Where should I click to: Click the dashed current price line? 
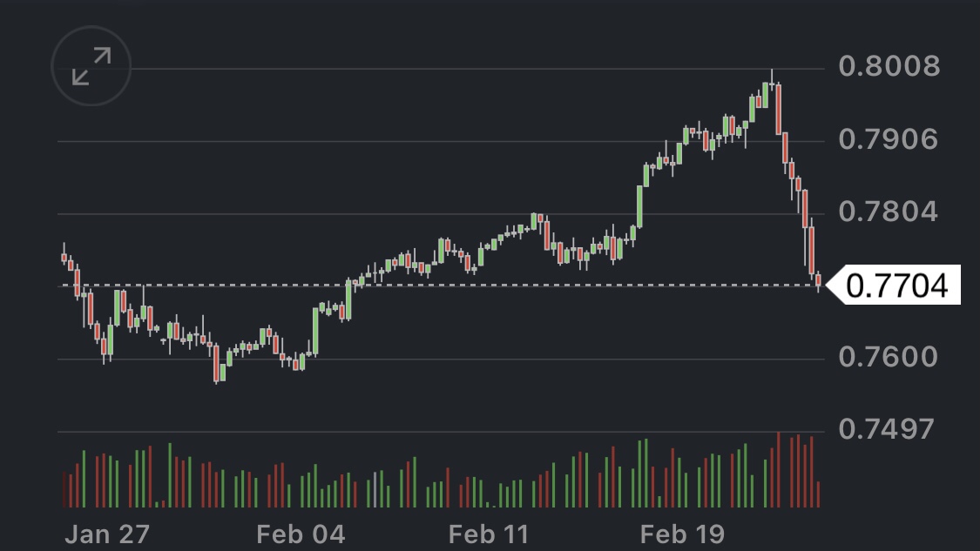[x=436, y=285]
